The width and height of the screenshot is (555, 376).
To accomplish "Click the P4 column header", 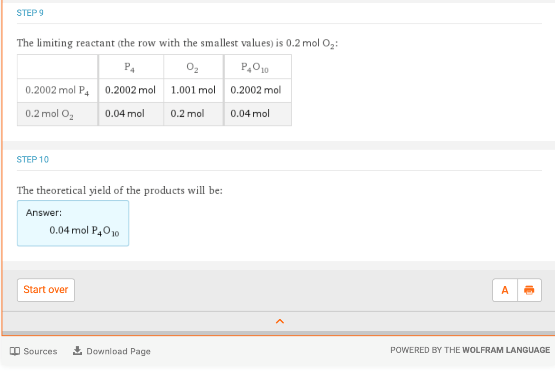I will tap(131, 67).
